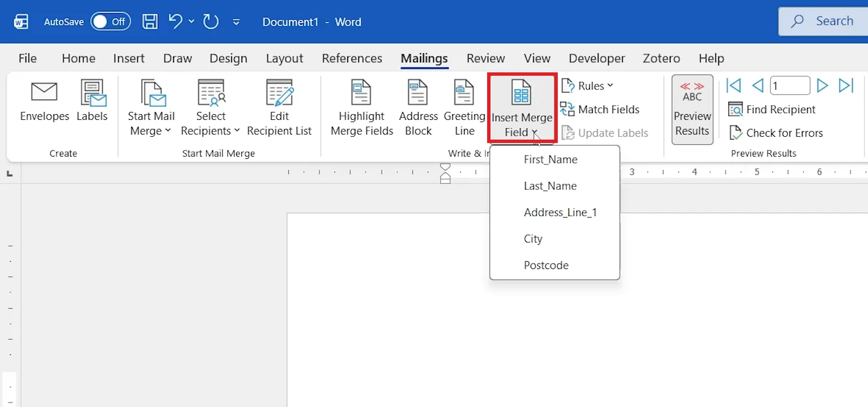This screenshot has height=407, width=868.
Task: Click the Insert Merge Field button
Action: [x=522, y=107]
